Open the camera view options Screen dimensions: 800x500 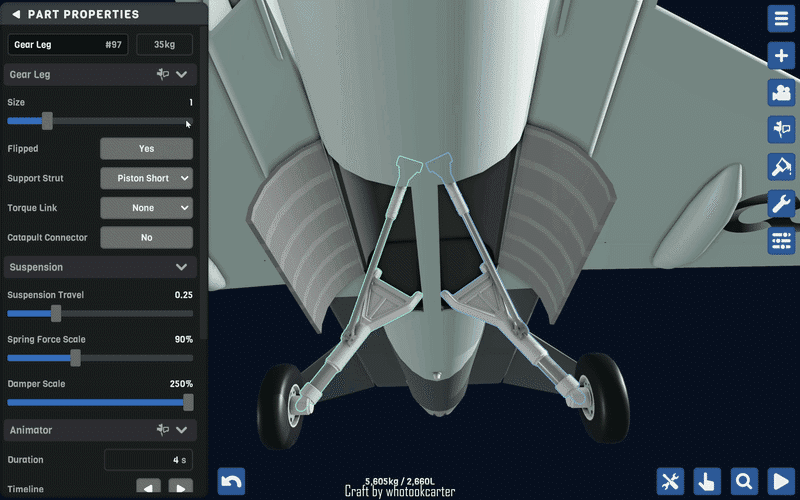[x=781, y=93]
